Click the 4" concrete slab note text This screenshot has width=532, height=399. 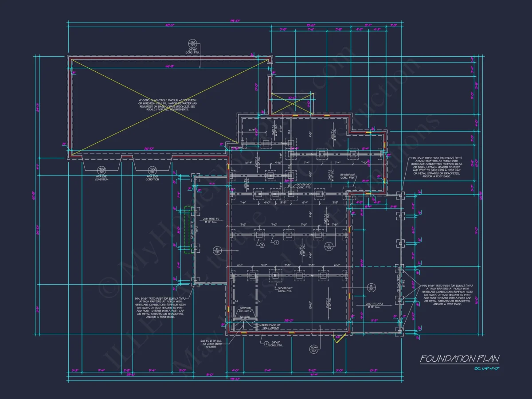pyautogui.click(x=168, y=105)
